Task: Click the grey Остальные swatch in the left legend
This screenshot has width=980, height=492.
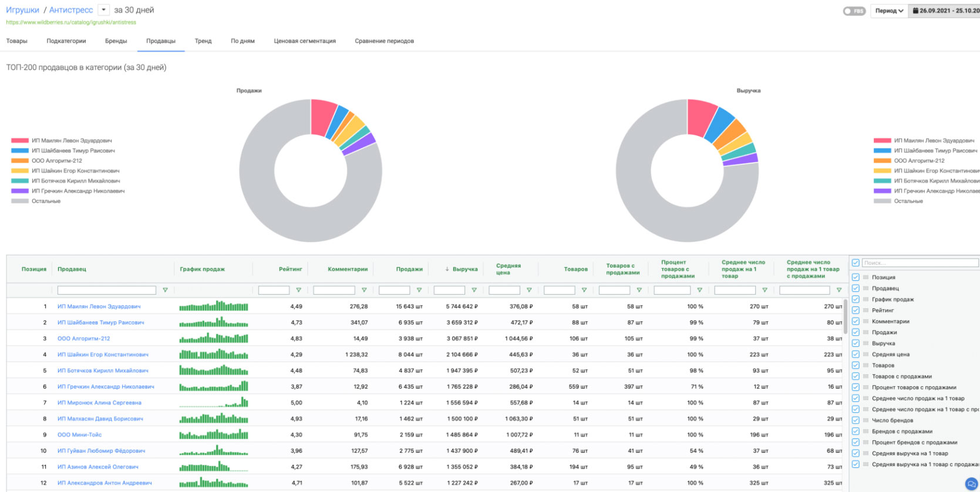Action: coord(20,201)
